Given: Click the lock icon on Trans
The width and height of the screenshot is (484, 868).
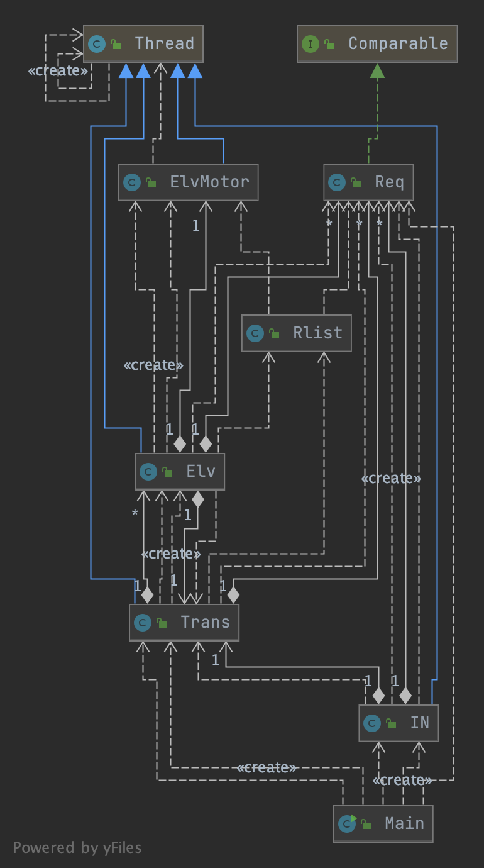Looking at the screenshot, I should [162, 623].
